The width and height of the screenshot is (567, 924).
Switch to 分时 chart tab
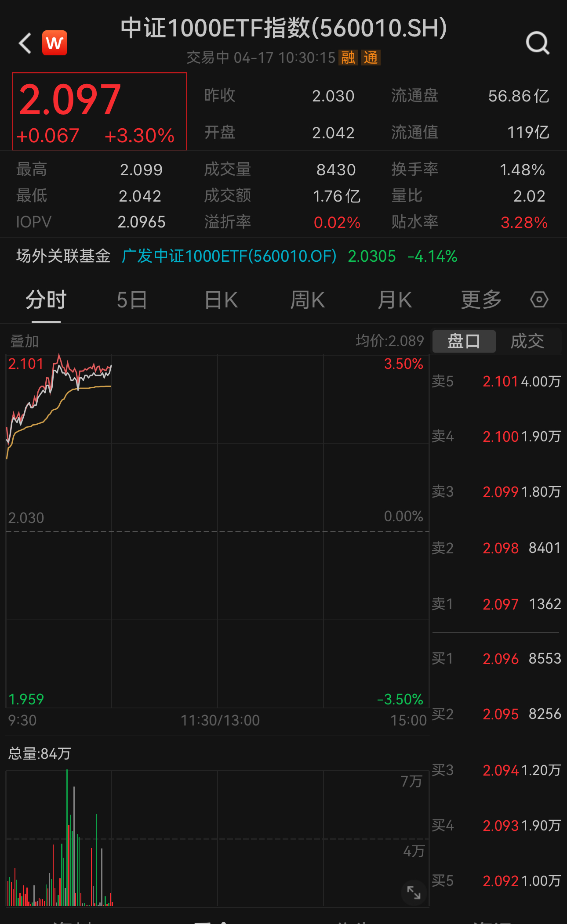[46, 300]
